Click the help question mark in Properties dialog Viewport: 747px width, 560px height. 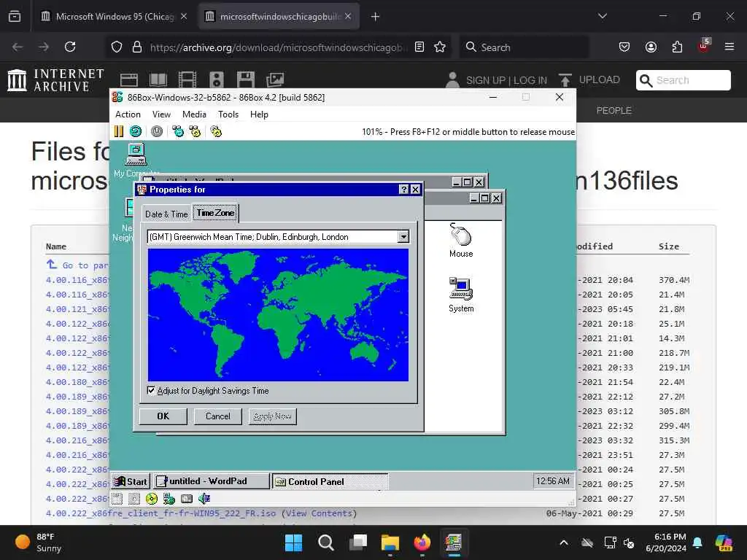[403, 190]
